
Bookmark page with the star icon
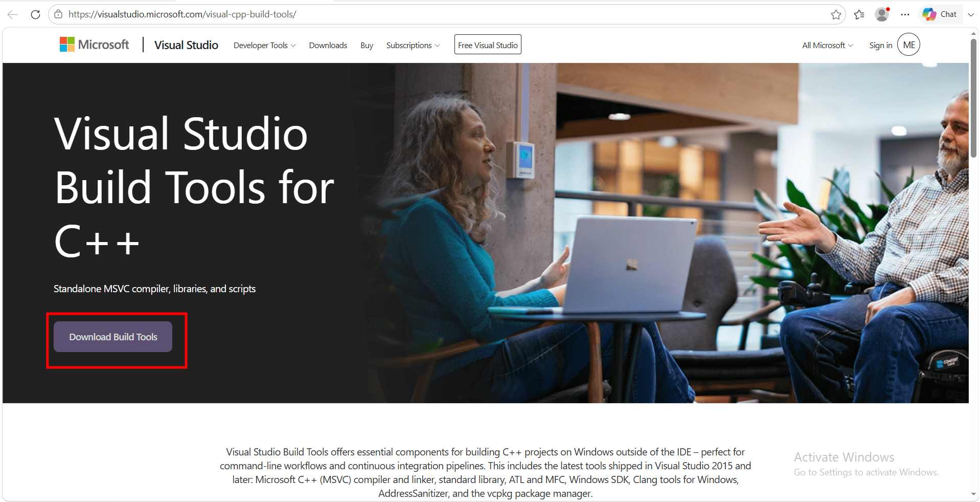[x=836, y=14]
